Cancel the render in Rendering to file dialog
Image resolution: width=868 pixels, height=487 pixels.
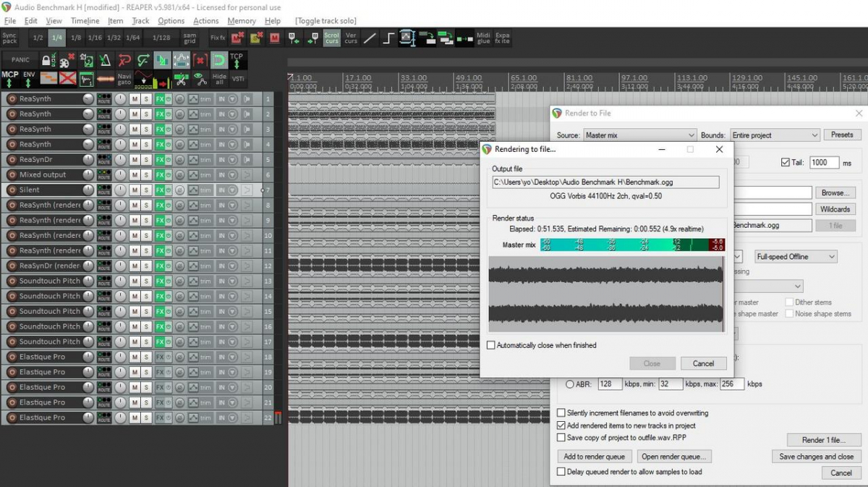tap(703, 363)
